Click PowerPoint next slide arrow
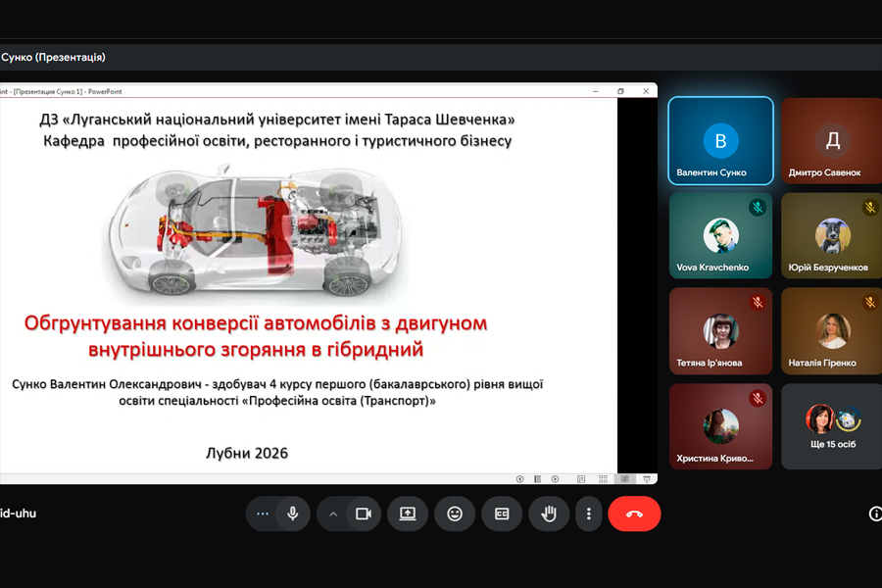This screenshot has height=588, width=882. point(556,479)
